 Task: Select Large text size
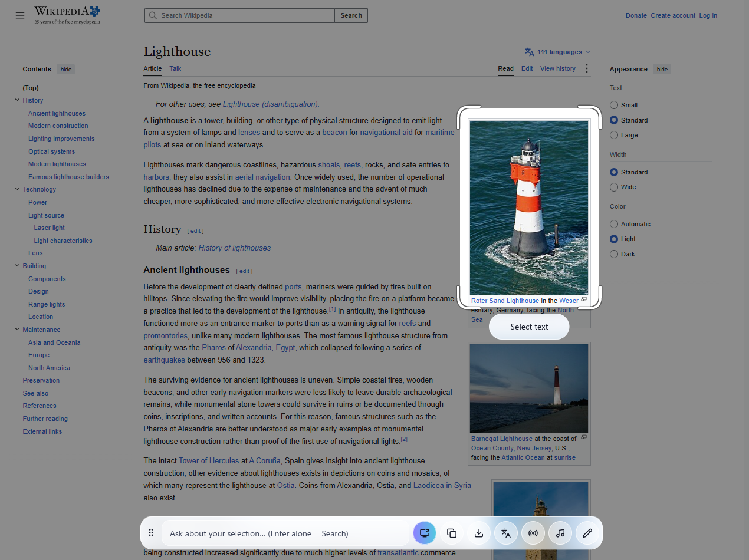[x=614, y=135]
